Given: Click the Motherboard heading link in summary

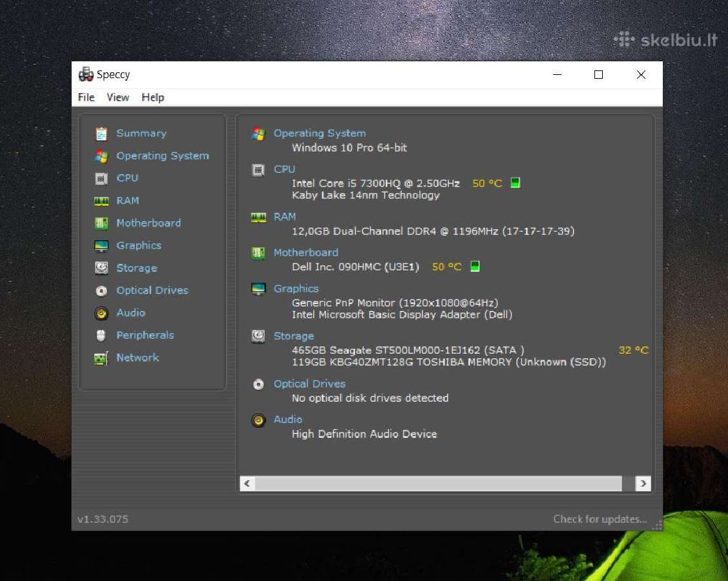Looking at the screenshot, I should (x=305, y=252).
